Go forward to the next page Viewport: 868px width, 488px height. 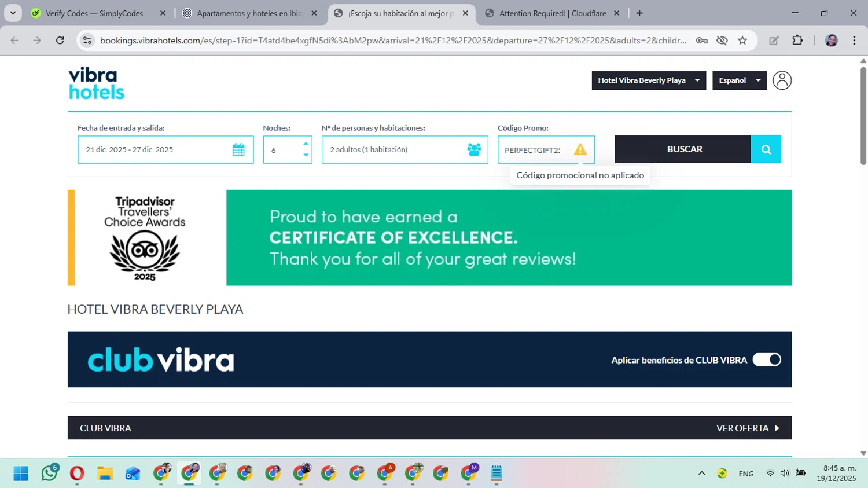[x=37, y=41]
